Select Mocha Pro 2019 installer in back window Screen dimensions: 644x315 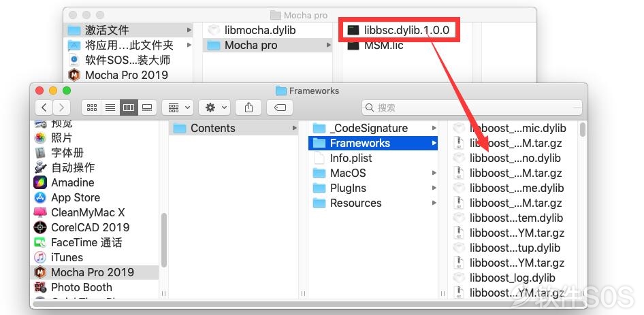point(129,75)
